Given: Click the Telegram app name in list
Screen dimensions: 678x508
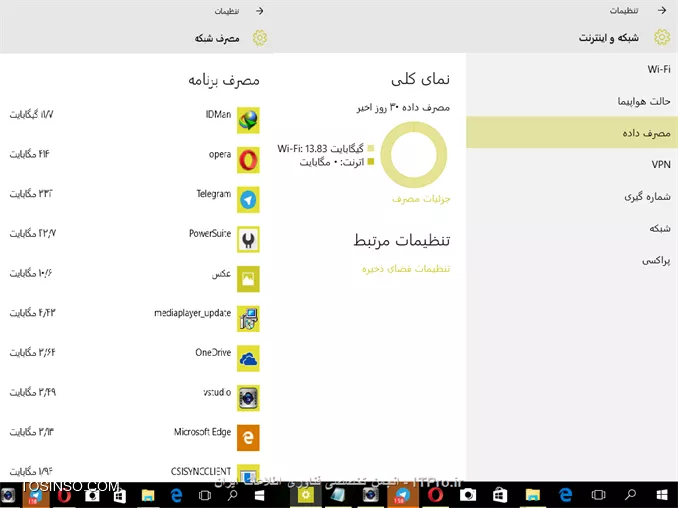Looking at the screenshot, I should [214, 194].
